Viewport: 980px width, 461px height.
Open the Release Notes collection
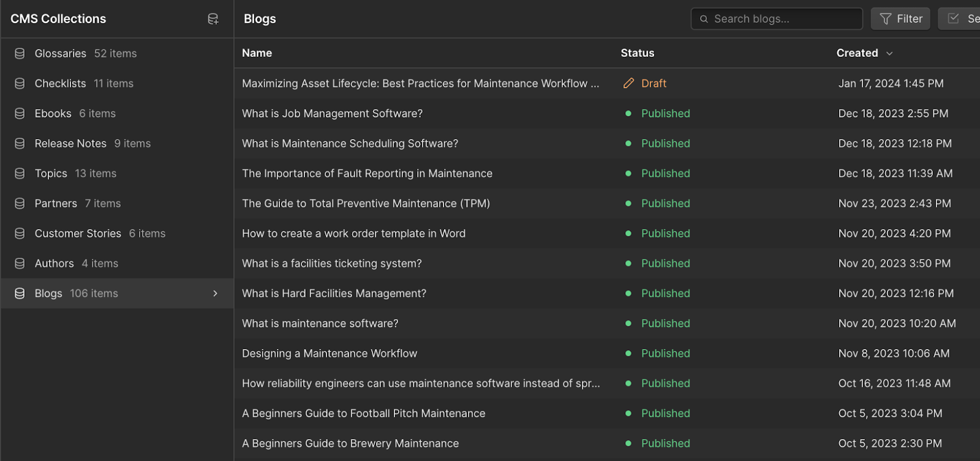[70, 143]
